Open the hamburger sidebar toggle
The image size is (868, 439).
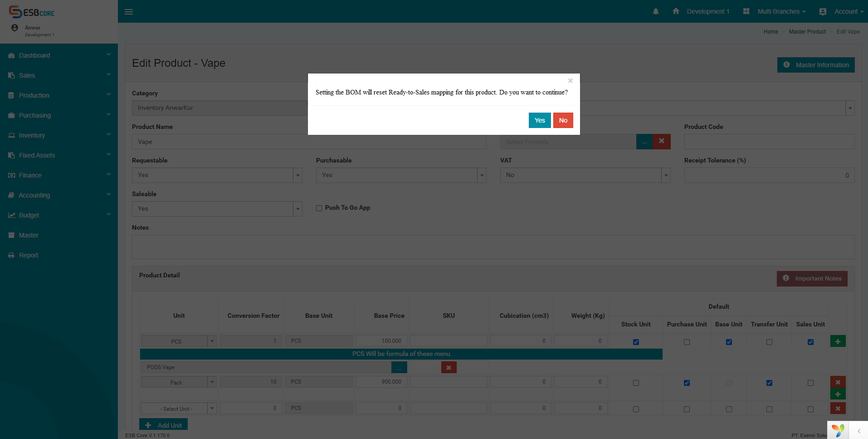[129, 12]
